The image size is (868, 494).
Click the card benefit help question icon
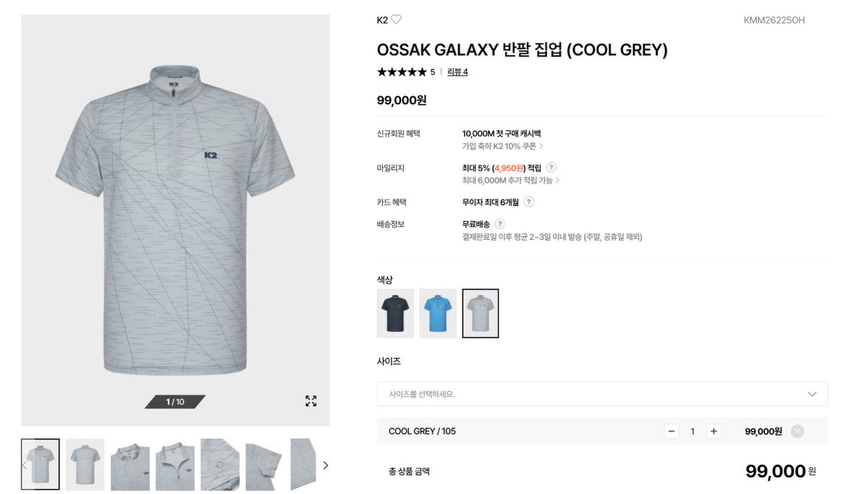pyautogui.click(x=529, y=201)
